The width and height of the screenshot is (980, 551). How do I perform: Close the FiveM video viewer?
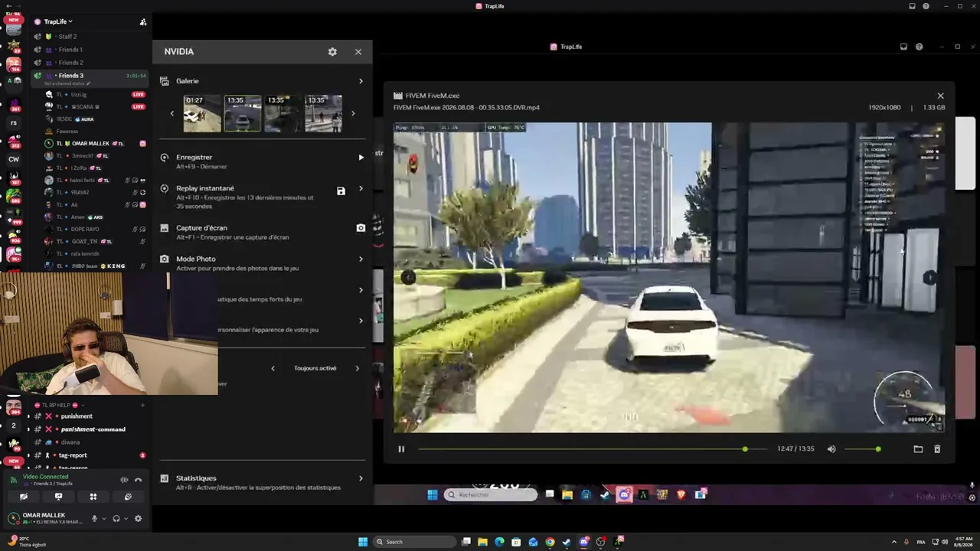tap(941, 96)
